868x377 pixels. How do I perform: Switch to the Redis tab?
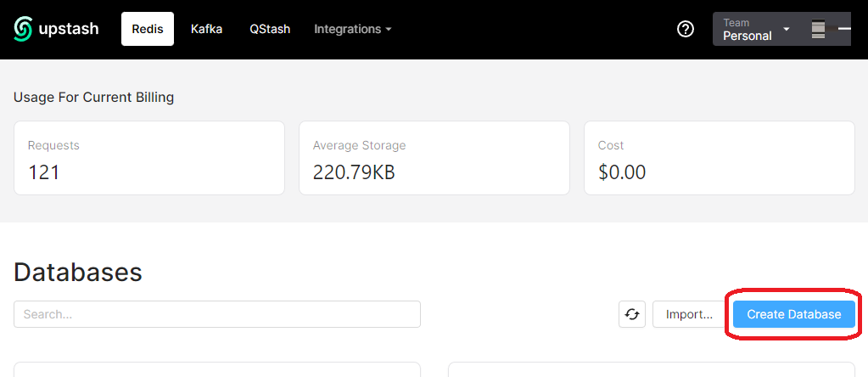148,29
